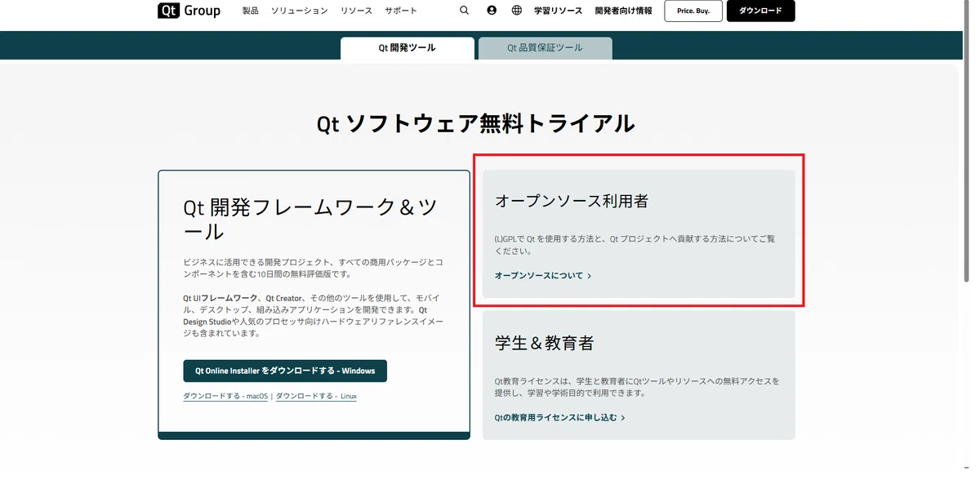Click the Price. Buy. button

[693, 11]
